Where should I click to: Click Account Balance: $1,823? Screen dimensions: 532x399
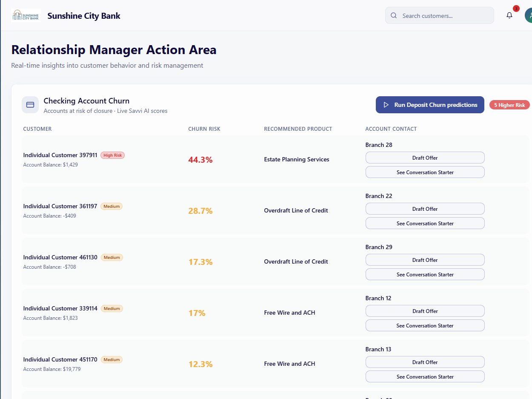pos(50,318)
